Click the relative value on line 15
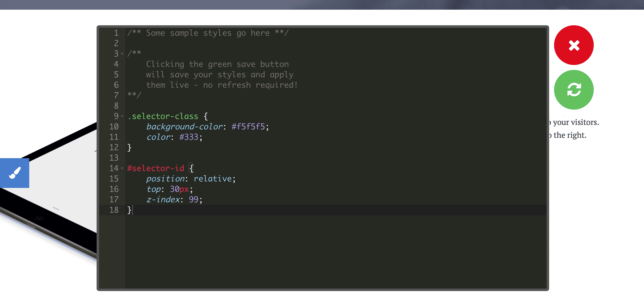The width and height of the screenshot is (644, 297). click(x=213, y=179)
